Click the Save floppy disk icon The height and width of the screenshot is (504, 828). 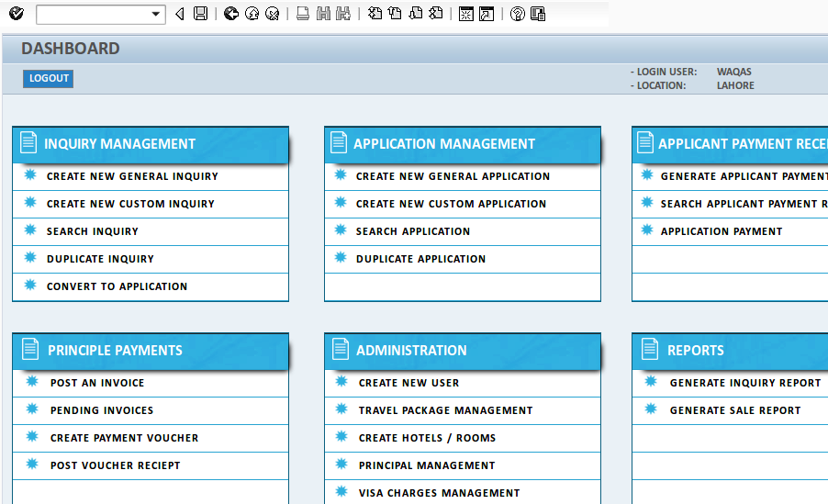[x=200, y=14]
